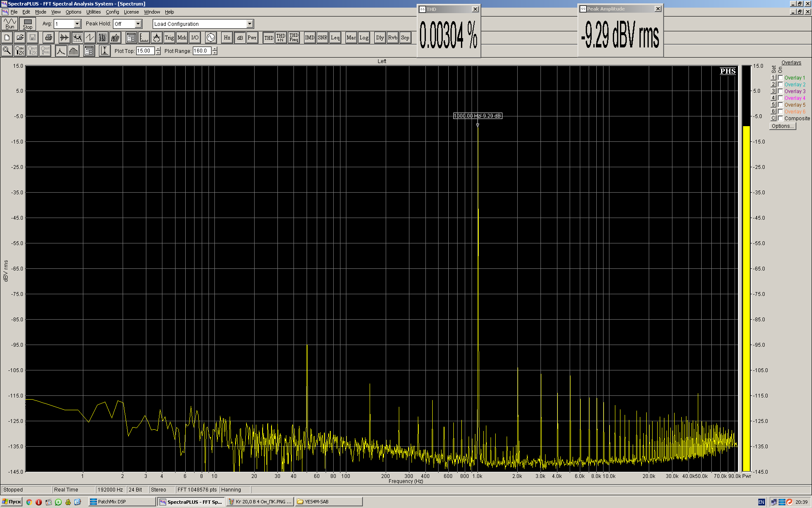Enable Overlay 5 checkbox
The image size is (812, 508).
[x=780, y=105]
